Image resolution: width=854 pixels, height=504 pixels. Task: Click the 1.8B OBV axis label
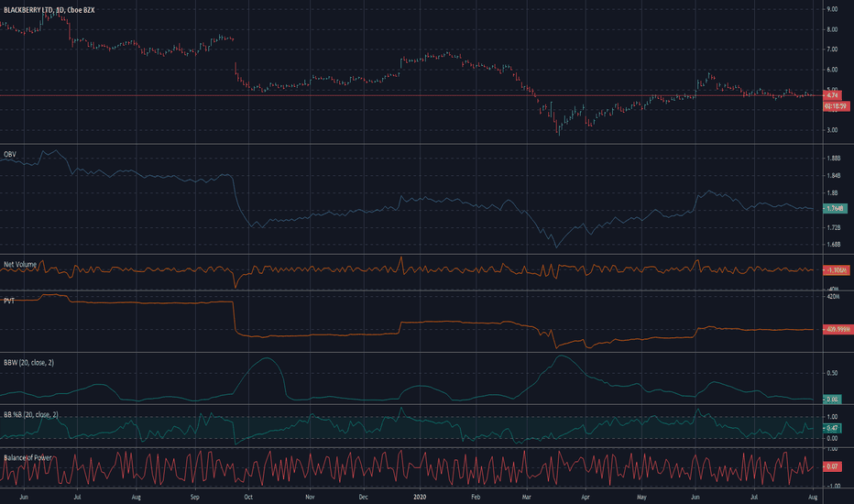(x=832, y=192)
